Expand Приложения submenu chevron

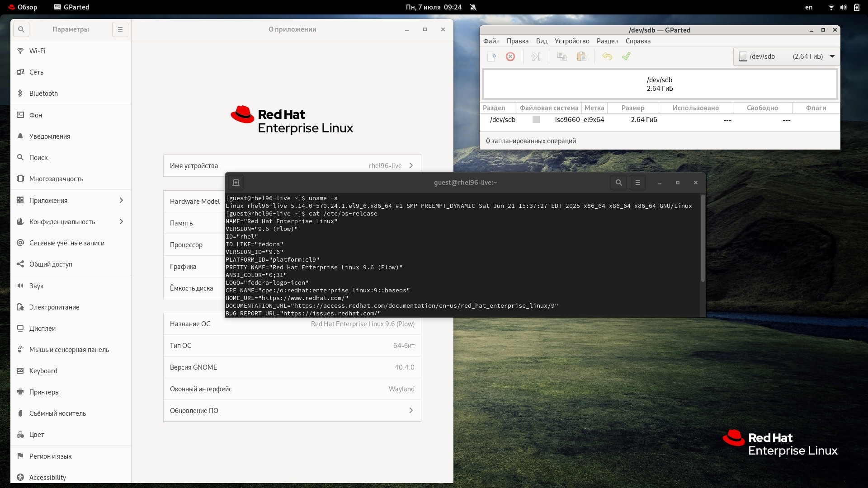click(121, 201)
